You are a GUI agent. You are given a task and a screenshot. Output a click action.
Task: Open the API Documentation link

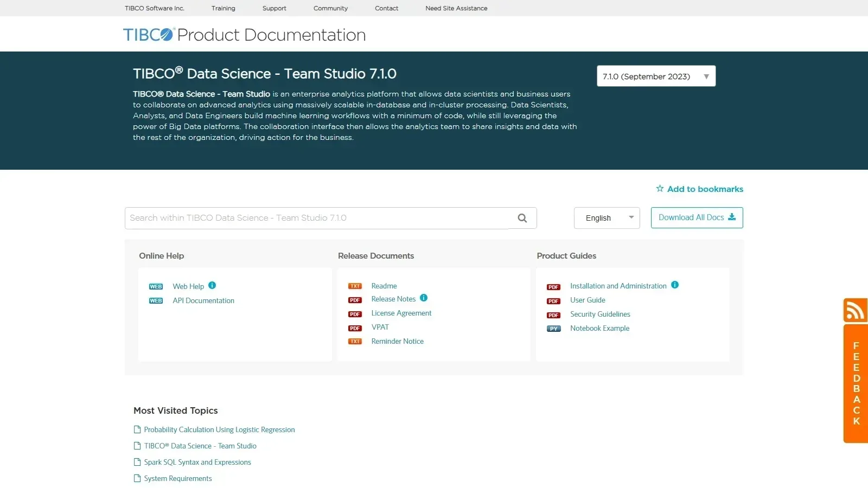tap(203, 300)
